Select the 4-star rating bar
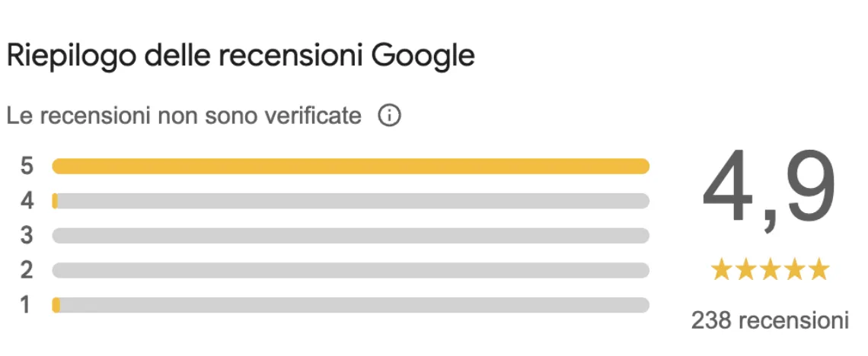868x356 pixels. pos(350,202)
